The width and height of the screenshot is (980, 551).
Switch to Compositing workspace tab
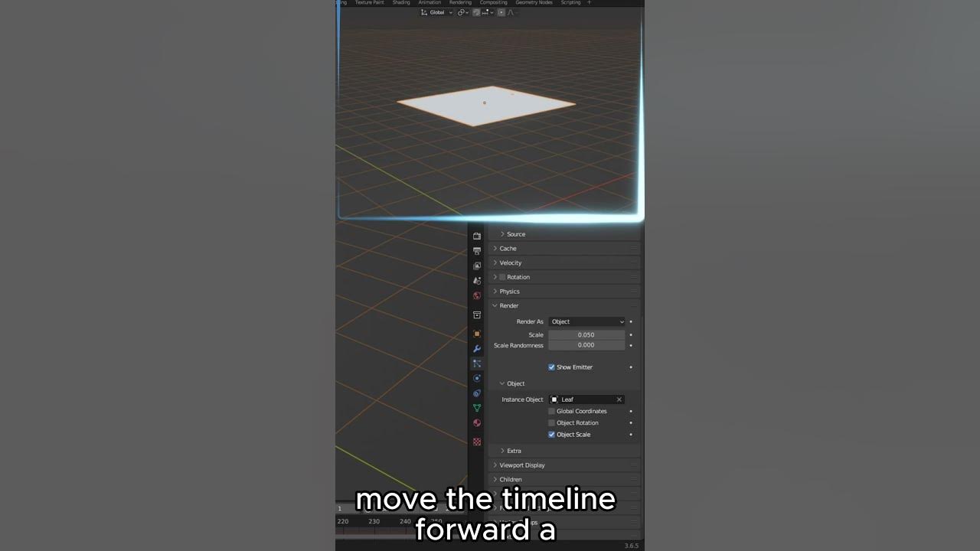493,2
